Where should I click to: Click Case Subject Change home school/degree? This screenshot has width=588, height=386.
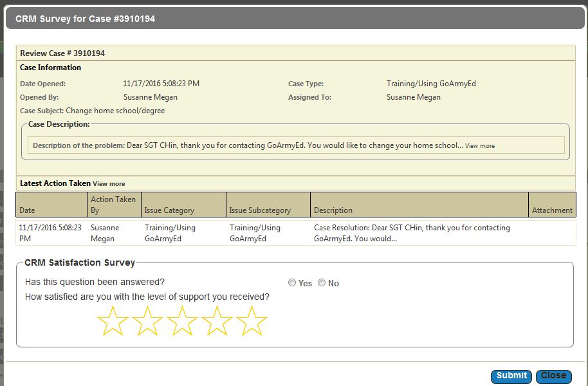coord(92,111)
